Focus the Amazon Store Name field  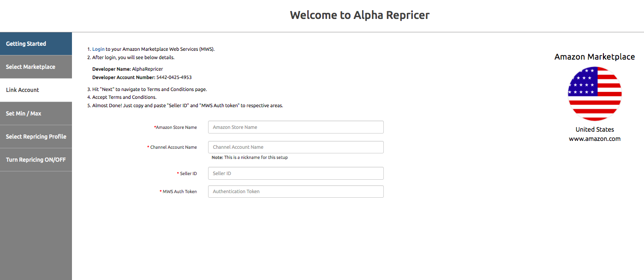point(296,127)
